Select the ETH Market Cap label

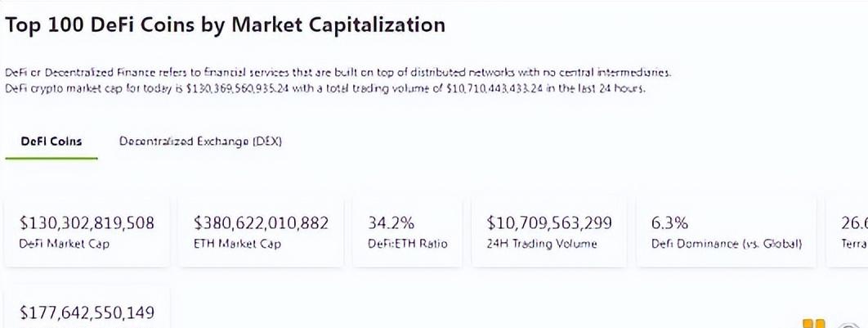pyautogui.click(x=232, y=244)
